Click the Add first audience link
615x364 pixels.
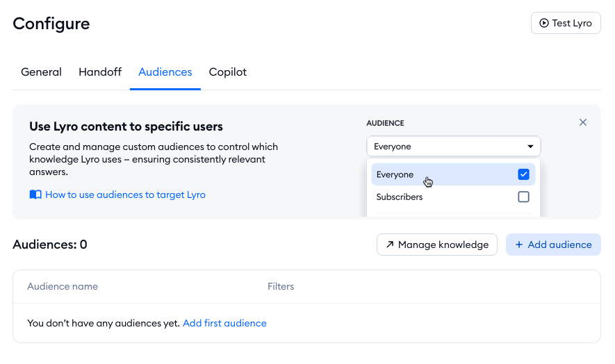click(x=224, y=323)
